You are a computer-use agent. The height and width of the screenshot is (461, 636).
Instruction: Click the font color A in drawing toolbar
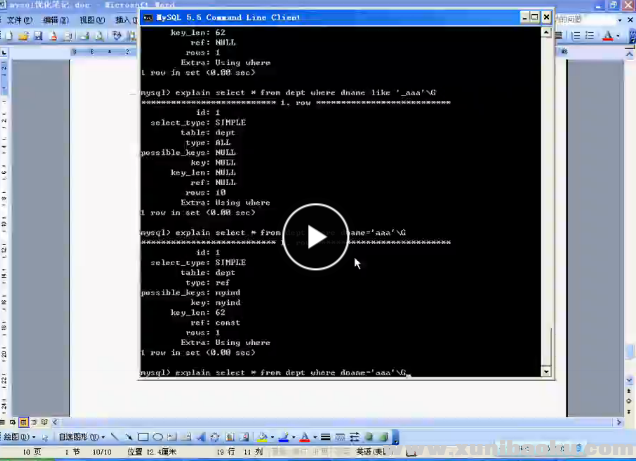[302, 437]
